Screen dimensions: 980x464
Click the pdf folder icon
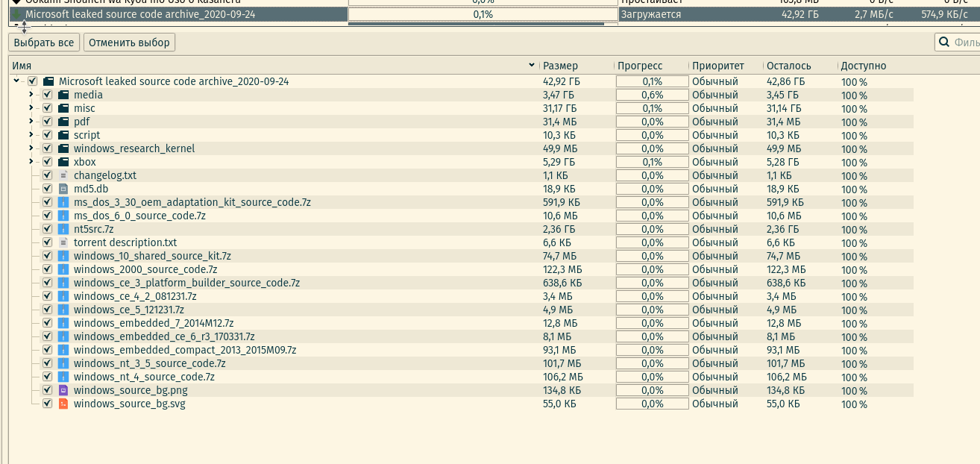63,122
